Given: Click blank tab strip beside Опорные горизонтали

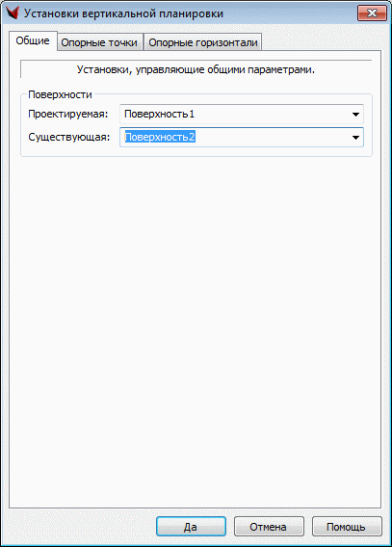Looking at the screenshot, I should 321,41.
